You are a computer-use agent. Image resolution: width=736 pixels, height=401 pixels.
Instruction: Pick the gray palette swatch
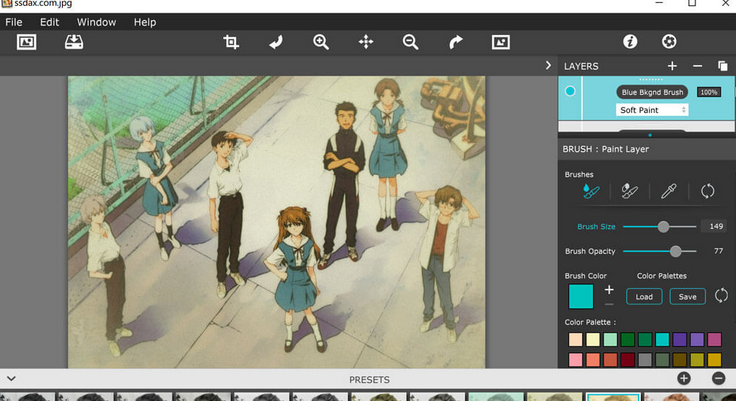(x=645, y=360)
